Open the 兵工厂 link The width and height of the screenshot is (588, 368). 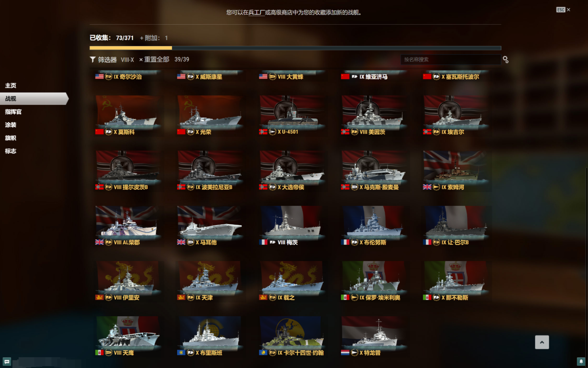tap(256, 12)
